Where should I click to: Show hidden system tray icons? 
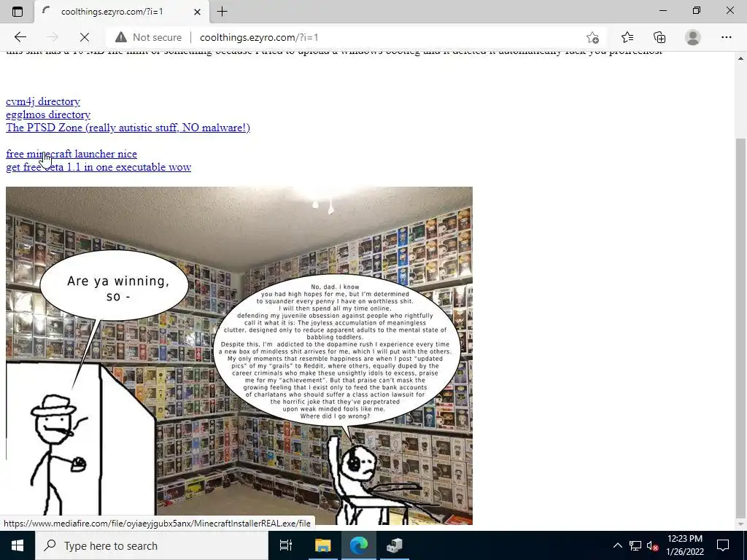click(617, 545)
